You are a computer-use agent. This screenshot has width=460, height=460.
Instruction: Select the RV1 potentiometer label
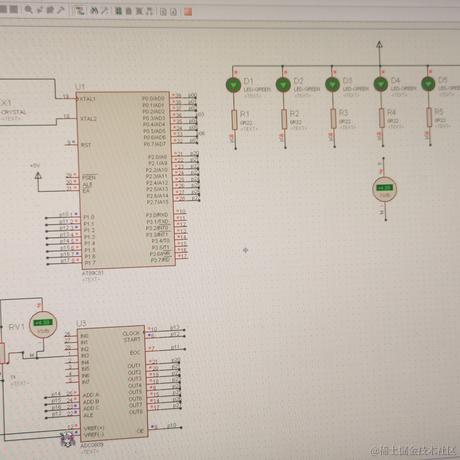click(16, 327)
